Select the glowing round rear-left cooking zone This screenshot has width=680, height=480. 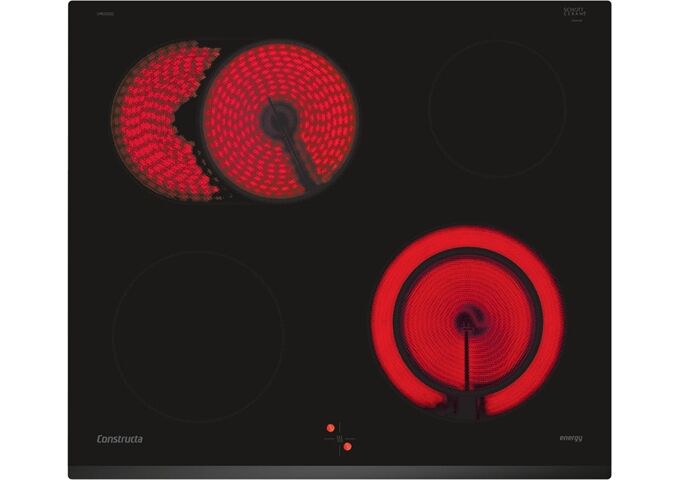[x=280, y=120]
